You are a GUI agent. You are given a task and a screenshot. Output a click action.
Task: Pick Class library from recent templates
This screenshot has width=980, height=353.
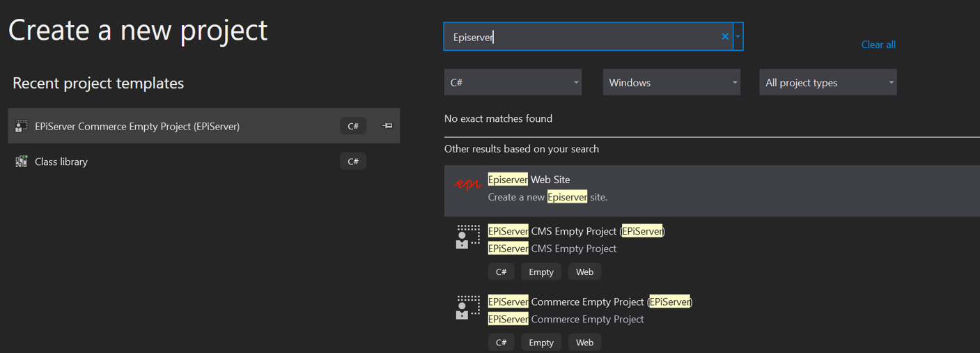(x=61, y=162)
